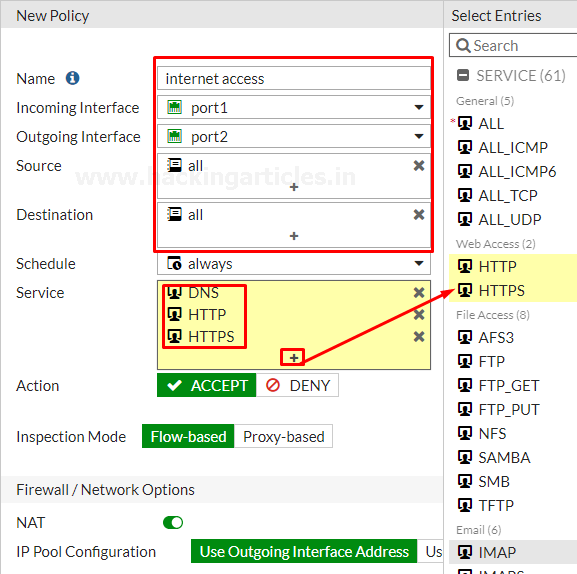This screenshot has width=577, height=574.
Task: Remove 'all' from Source field
Action: pyautogui.click(x=419, y=166)
